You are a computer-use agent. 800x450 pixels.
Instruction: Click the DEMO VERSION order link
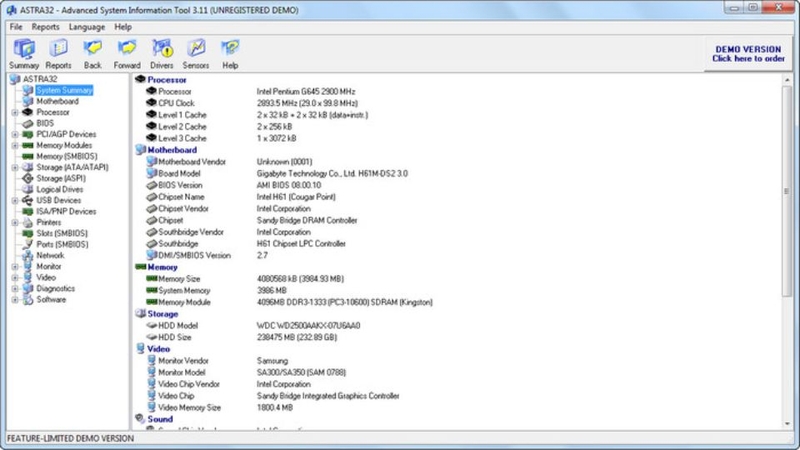click(x=748, y=54)
